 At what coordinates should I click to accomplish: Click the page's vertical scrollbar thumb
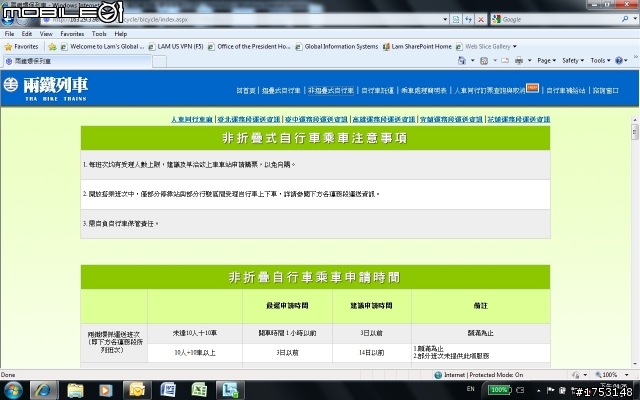click(634, 132)
